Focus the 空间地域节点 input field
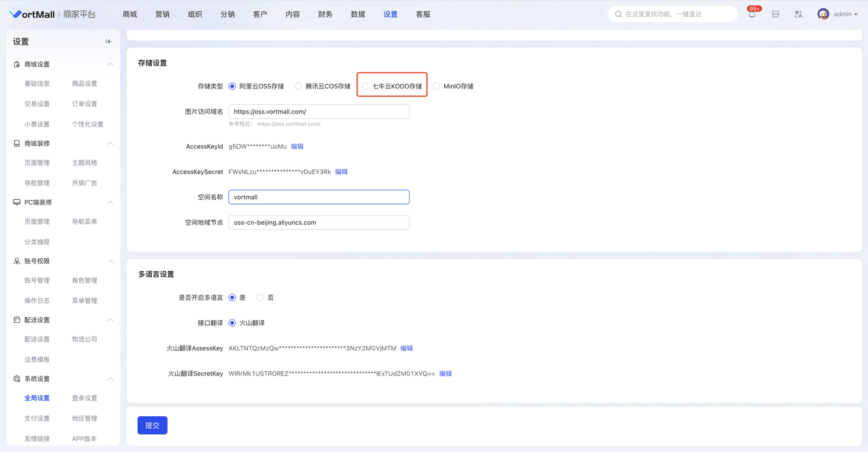The height and width of the screenshot is (452, 868). [x=319, y=222]
